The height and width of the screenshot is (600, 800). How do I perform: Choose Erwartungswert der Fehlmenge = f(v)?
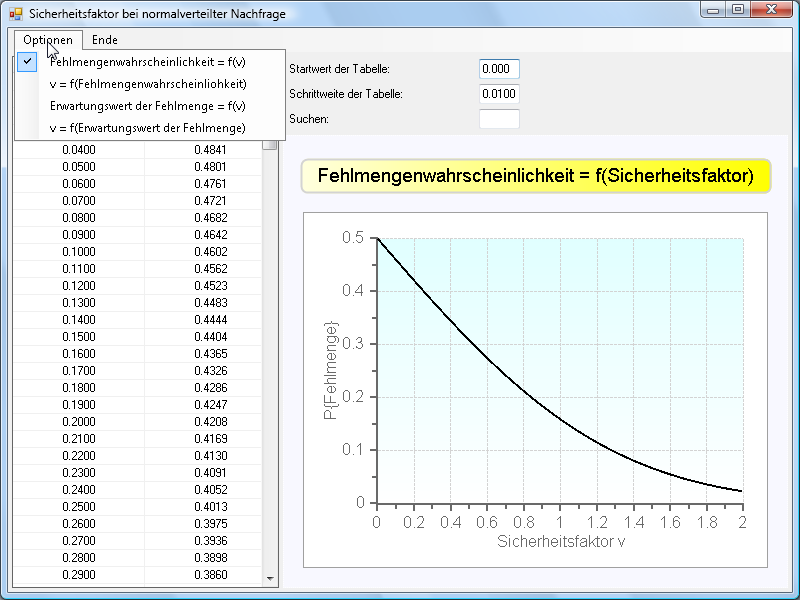147,105
